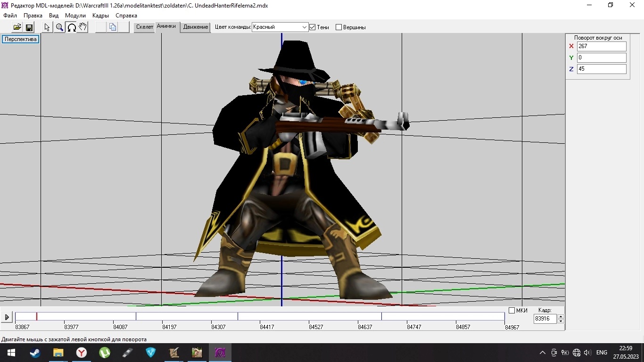The image size is (644, 362).
Task: Open the Правка menu
Action: tap(33, 16)
